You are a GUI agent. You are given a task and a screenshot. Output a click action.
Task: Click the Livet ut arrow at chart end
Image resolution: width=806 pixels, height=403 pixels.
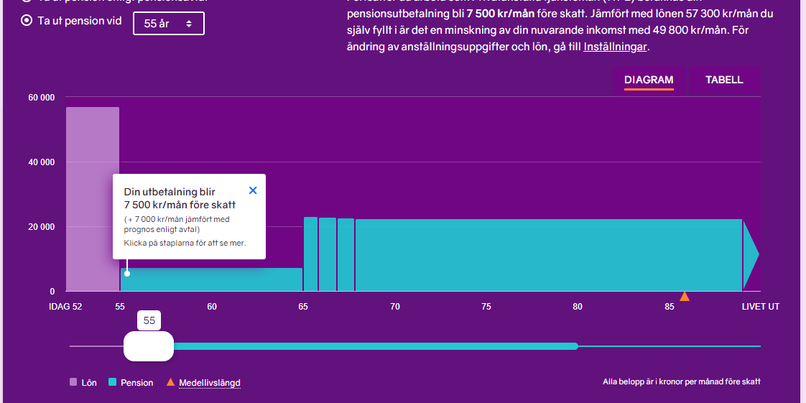[751, 254]
